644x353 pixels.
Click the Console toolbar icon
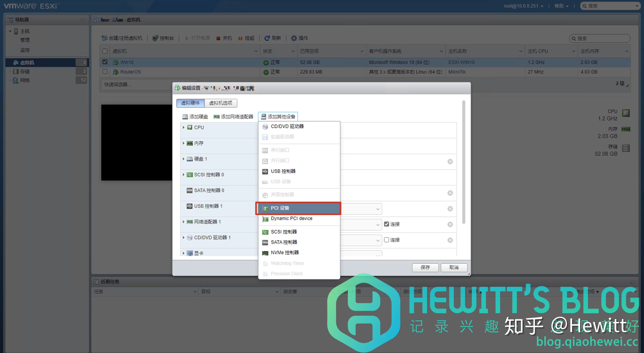point(155,38)
